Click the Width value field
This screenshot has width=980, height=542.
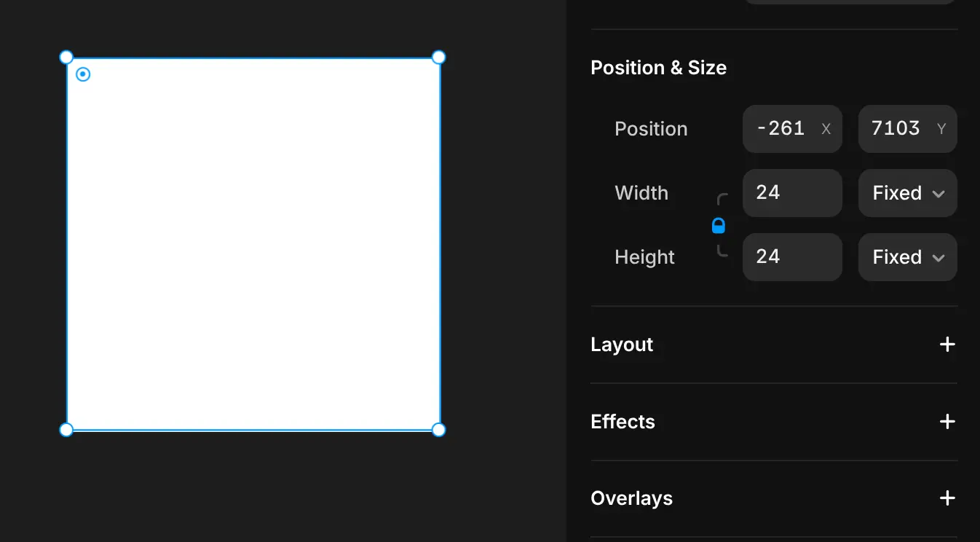(792, 193)
